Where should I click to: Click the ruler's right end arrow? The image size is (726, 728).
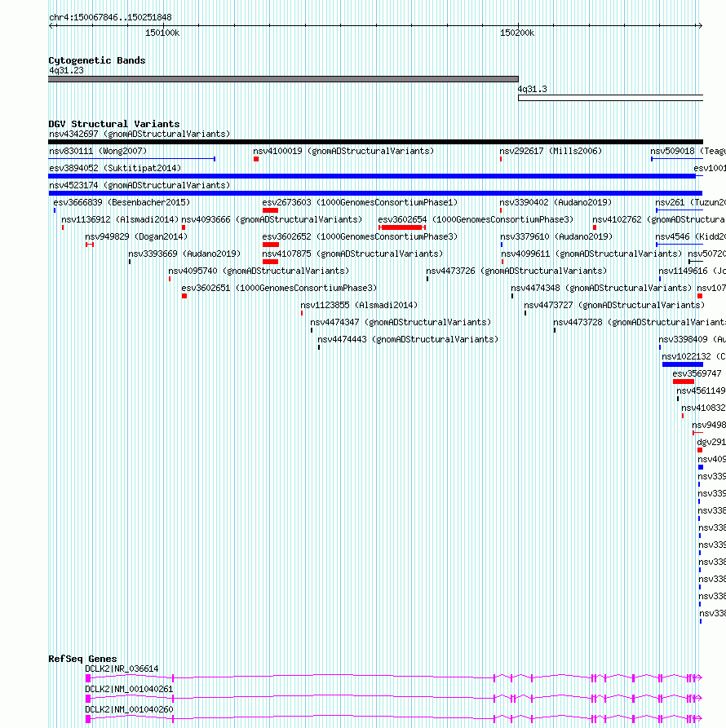tap(700, 25)
